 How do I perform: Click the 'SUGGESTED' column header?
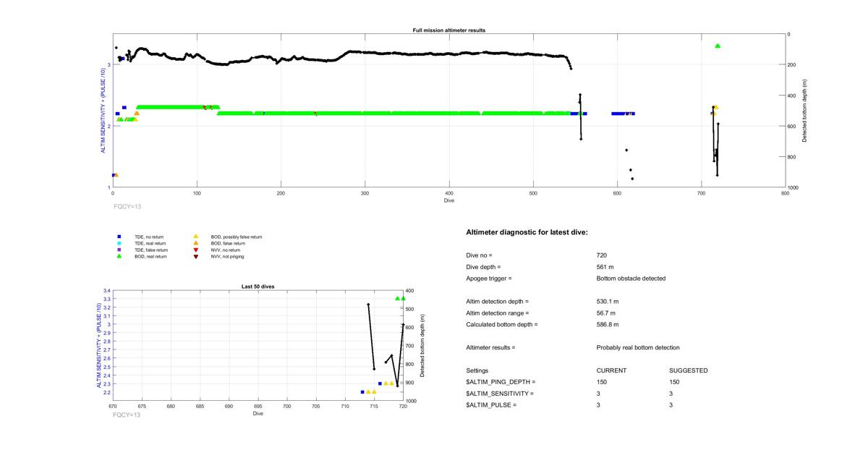689,370
